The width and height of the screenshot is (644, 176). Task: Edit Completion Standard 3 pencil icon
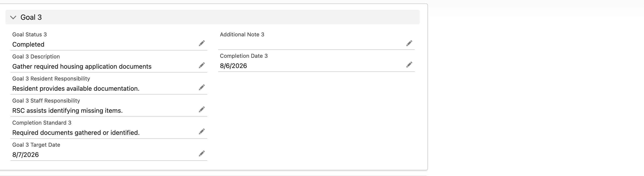202,131
